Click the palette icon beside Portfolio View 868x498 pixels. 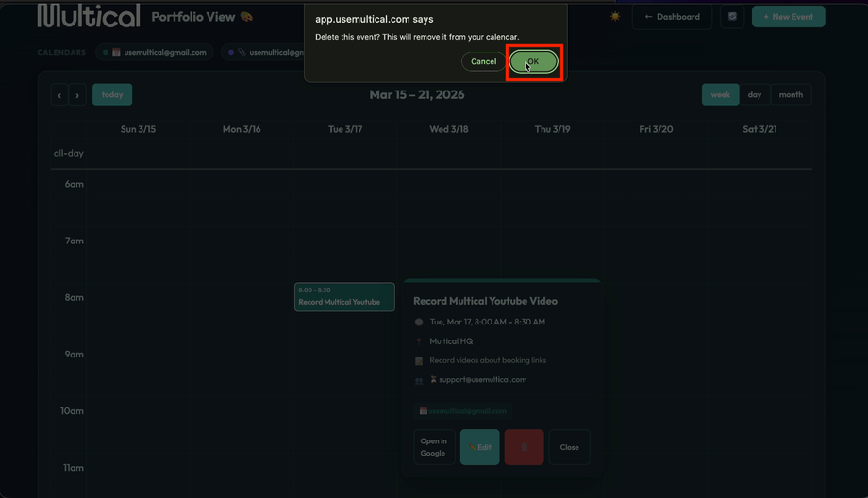coord(247,17)
